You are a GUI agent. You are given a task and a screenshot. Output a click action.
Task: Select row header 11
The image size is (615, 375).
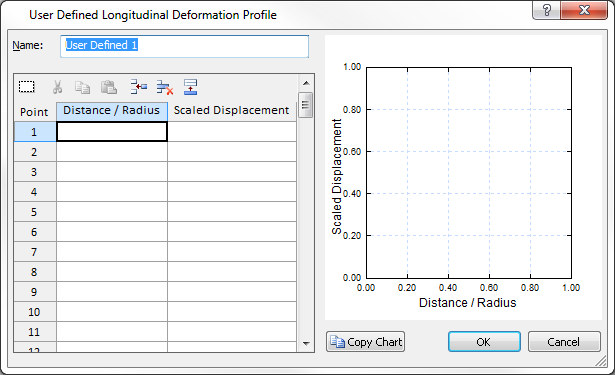pyautogui.click(x=35, y=332)
